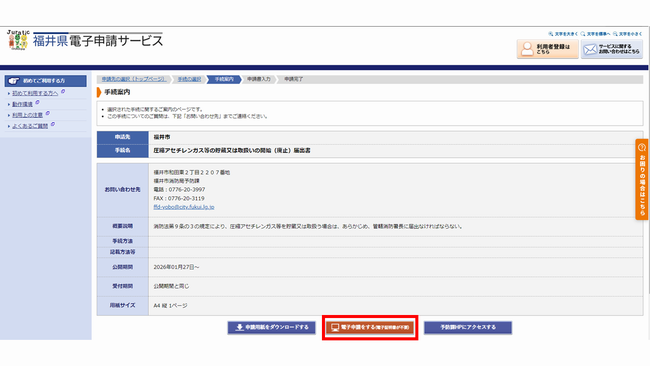Click the 圧縮アセチレンガス等 procedure name text
Viewport: 650px width, 366px height.
(x=232, y=150)
